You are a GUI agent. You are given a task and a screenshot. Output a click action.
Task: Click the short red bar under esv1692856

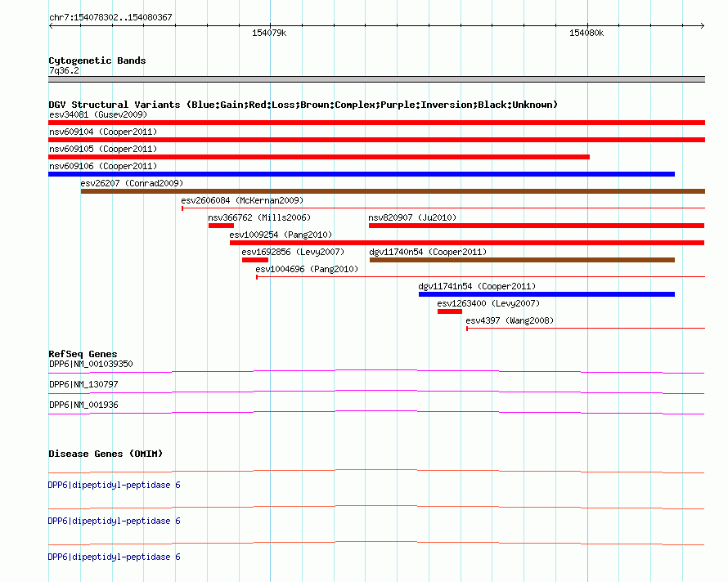(x=255, y=260)
